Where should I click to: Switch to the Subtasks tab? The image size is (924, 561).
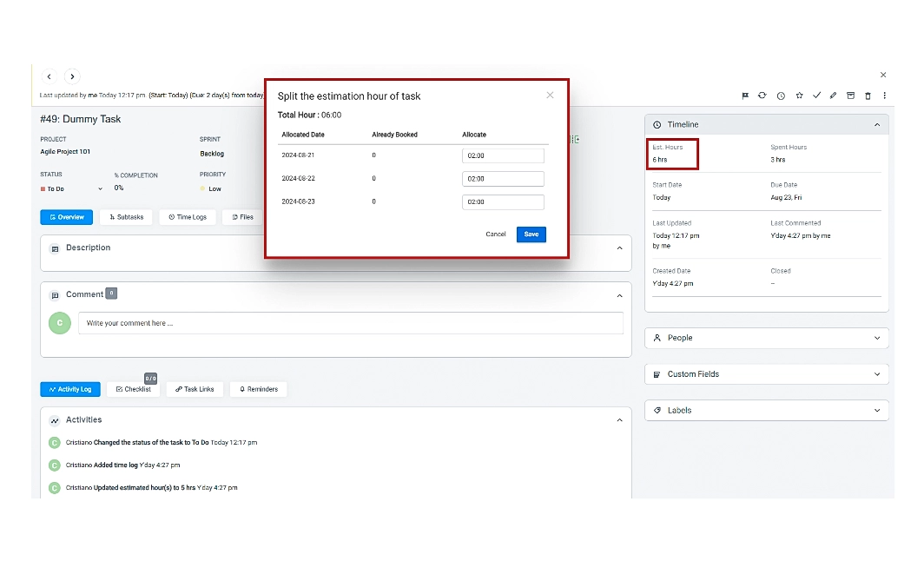[x=126, y=216]
